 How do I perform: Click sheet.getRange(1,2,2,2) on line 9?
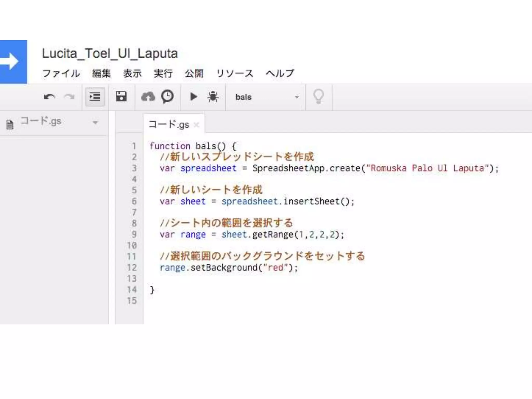(281, 235)
